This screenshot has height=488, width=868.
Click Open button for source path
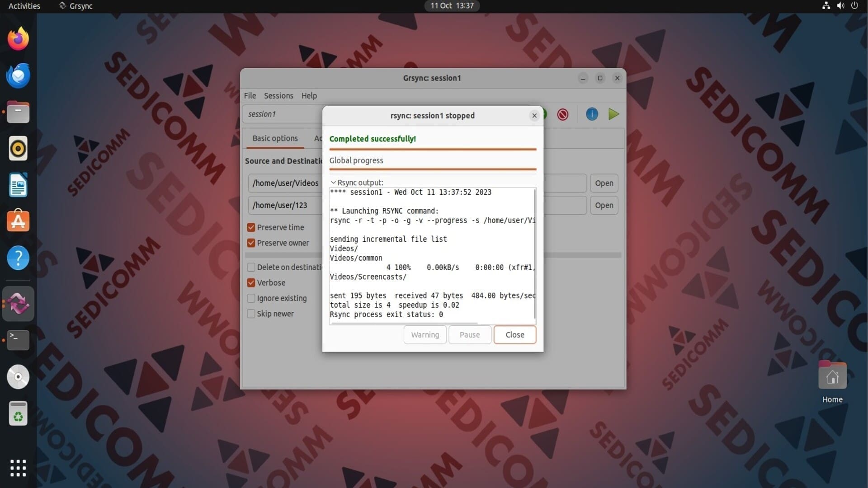click(x=604, y=183)
